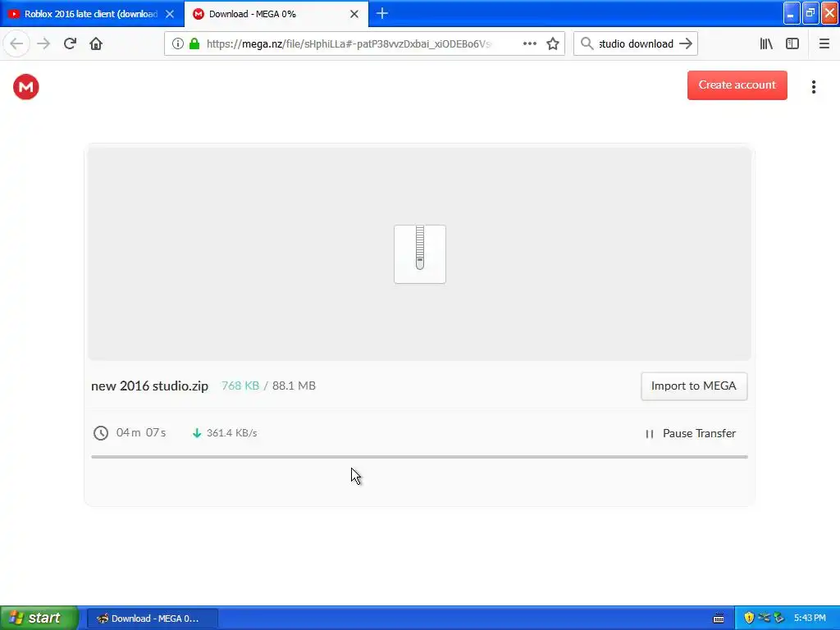840x630 pixels.
Task: Close the Roblox 2016 late client tab
Action: click(170, 14)
